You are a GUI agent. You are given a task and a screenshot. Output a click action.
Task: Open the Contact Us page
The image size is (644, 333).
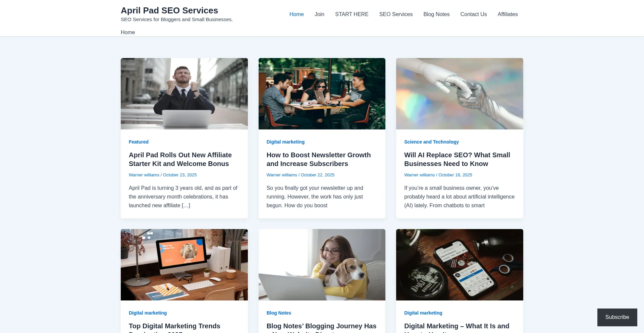pyautogui.click(x=473, y=14)
